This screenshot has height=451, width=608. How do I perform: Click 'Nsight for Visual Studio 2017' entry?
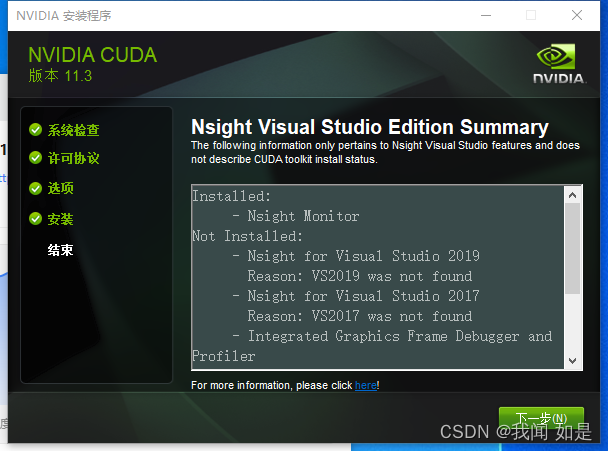[363, 296]
